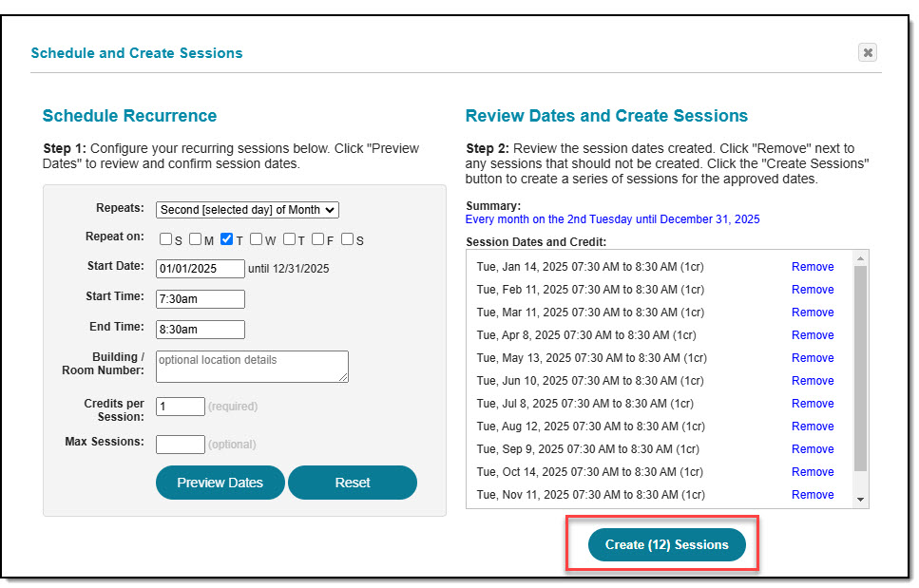Click the Start Time field
This screenshot has width=919, height=588.
201,299
